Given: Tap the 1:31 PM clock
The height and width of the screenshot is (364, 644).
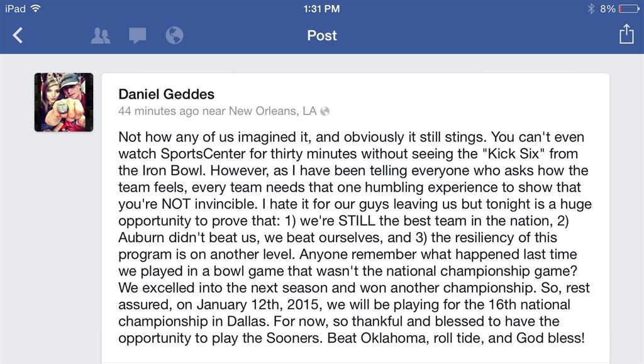Looking at the screenshot, I should pos(321,9).
